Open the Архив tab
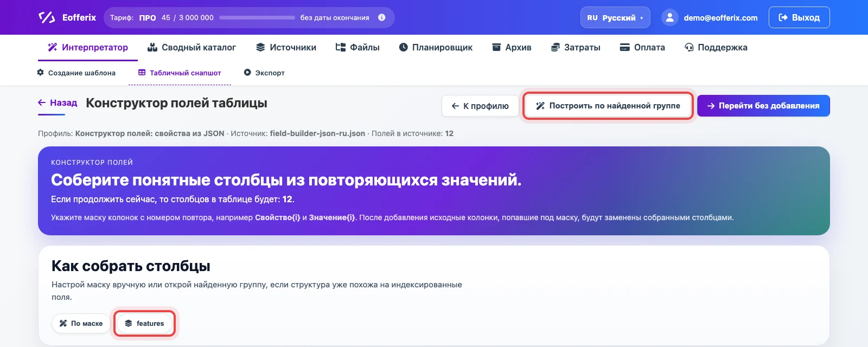This screenshot has height=347, width=868. click(x=512, y=47)
